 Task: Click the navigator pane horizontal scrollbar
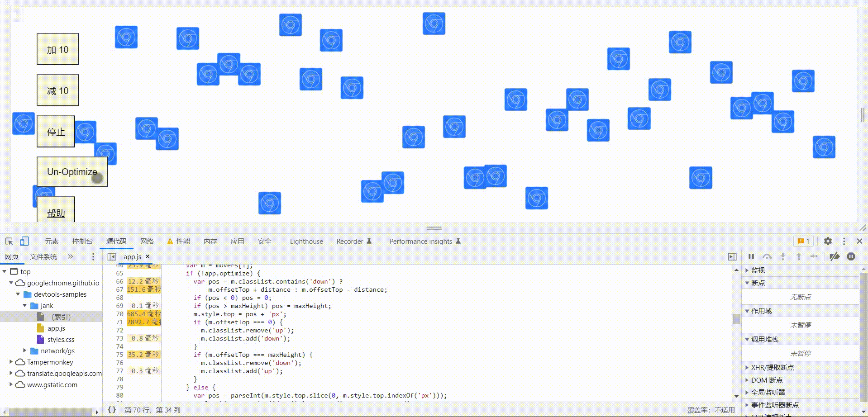(50, 412)
